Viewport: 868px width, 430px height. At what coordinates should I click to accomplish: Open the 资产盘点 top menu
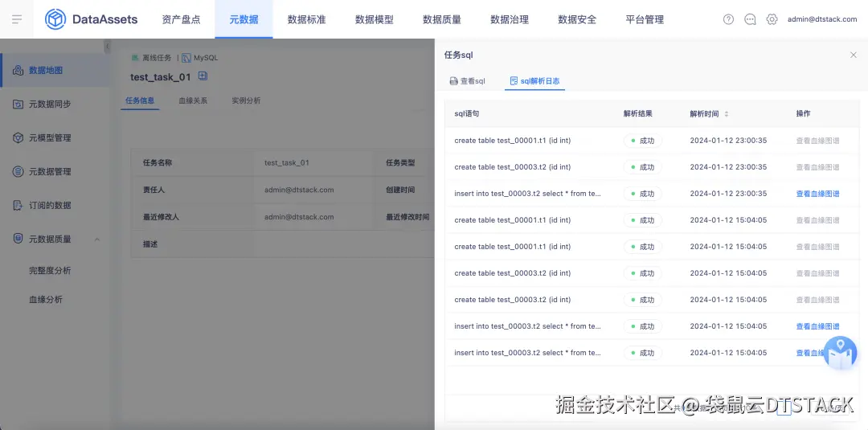[182, 19]
